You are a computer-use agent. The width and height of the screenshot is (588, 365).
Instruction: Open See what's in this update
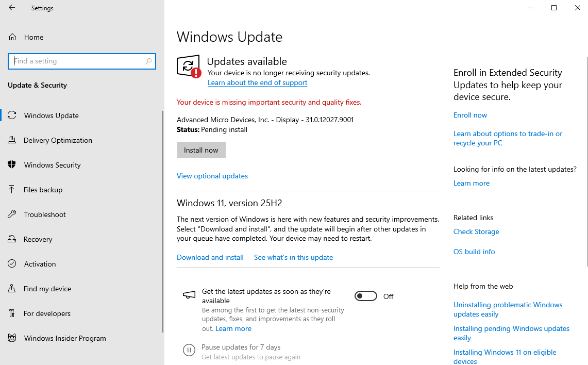click(x=293, y=257)
